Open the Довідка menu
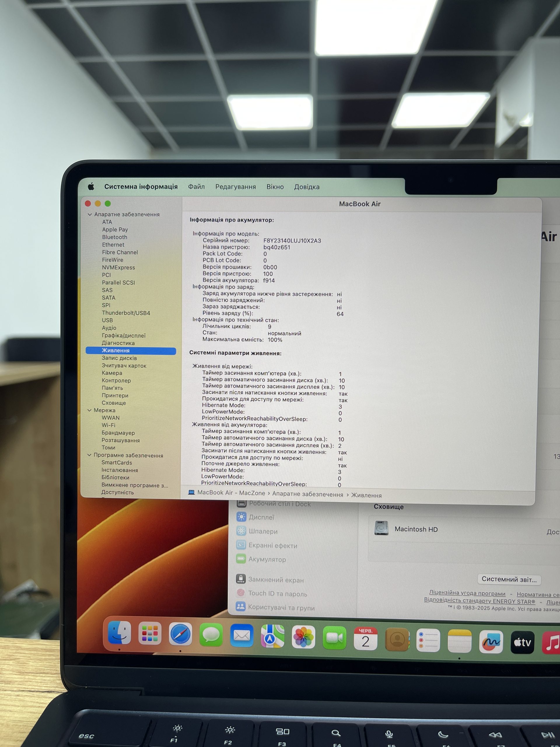Image resolution: width=560 pixels, height=747 pixels. tap(307, 187)
